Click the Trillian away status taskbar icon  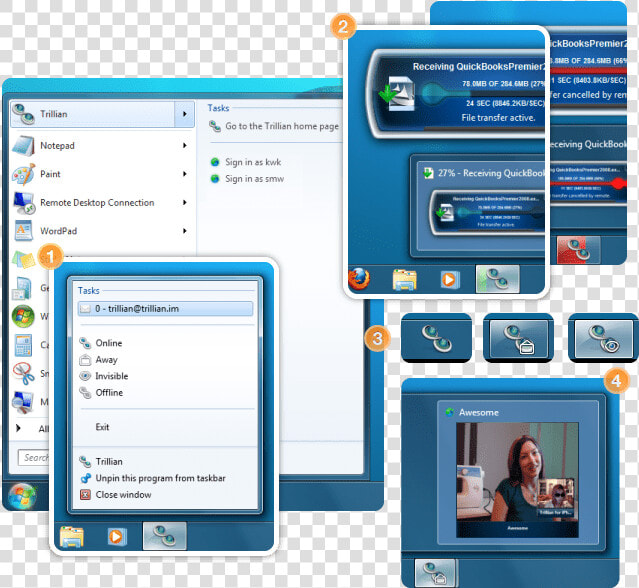coord(518,338)
